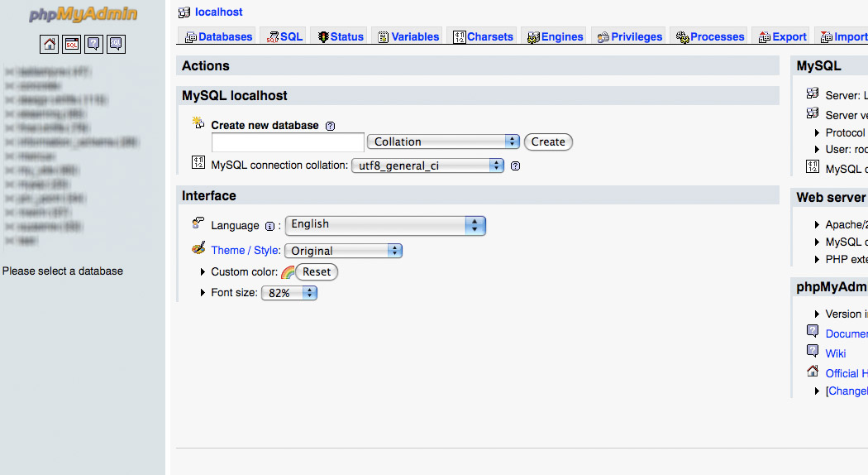Viewport: 868px width, 475px height.
Task: Open the Official Homepage link
Action: click(x=847, y=373)
